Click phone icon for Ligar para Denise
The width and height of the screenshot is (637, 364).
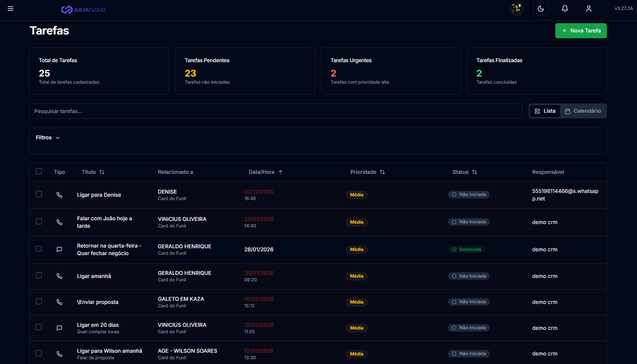coord(59,195)
